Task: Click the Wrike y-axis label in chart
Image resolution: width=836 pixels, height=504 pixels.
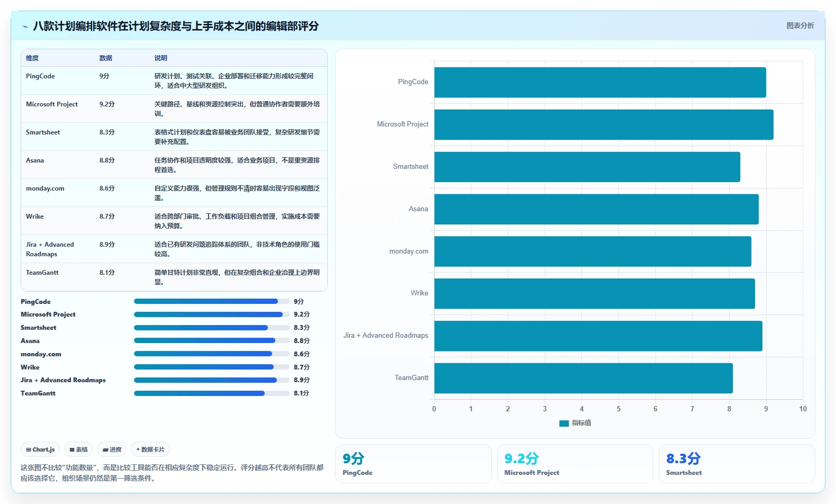Action: [419, 293]
